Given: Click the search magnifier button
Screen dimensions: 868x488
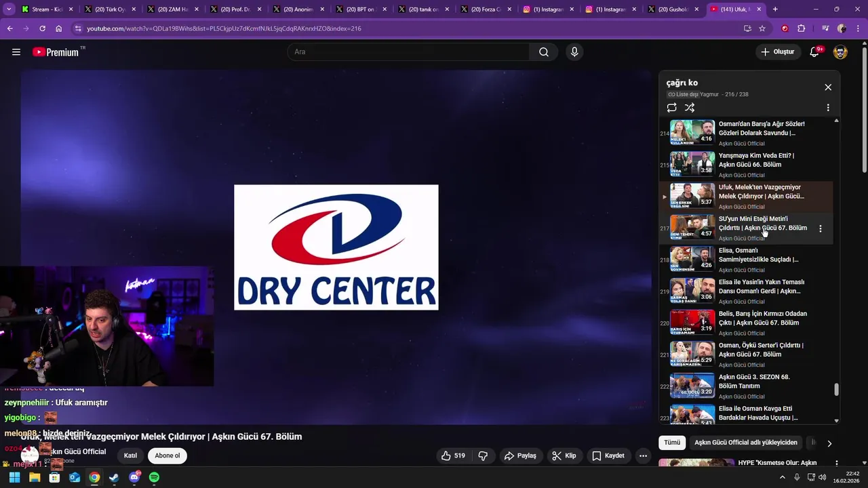Looking at the screenshot, I should coord(544,52).
